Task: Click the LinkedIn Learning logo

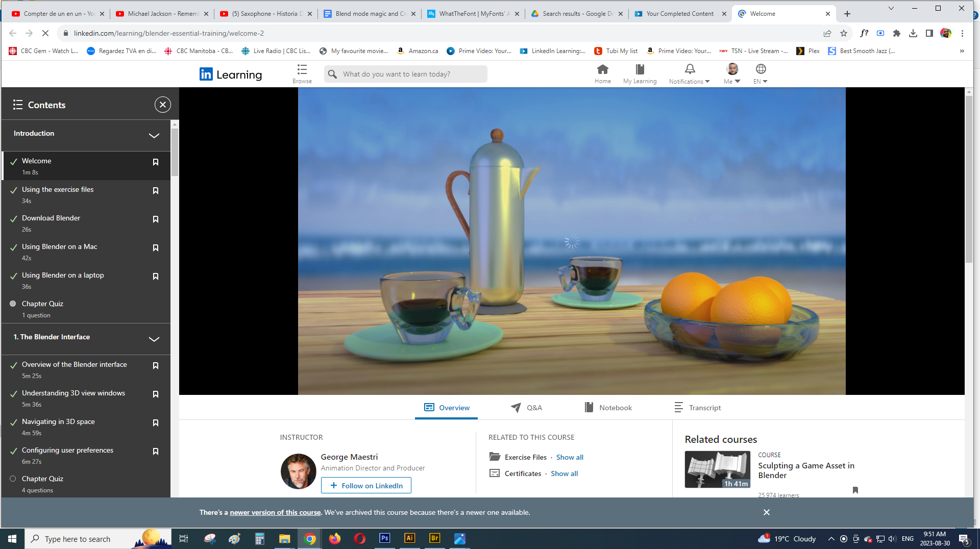Action: click(x=231, y=74)
